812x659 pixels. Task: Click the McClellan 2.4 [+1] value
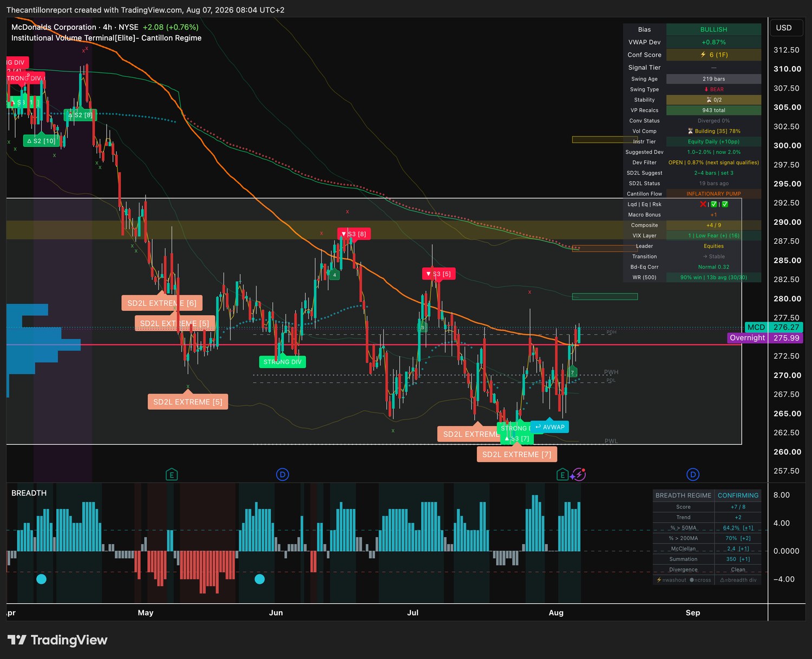(738, 549)
